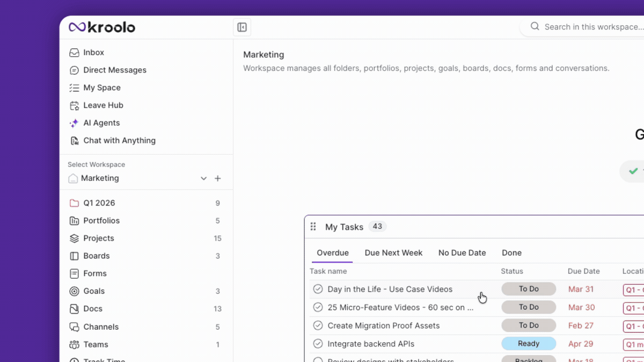
Task: Open the Integrate backend APIs task
Action: point(371,344)
